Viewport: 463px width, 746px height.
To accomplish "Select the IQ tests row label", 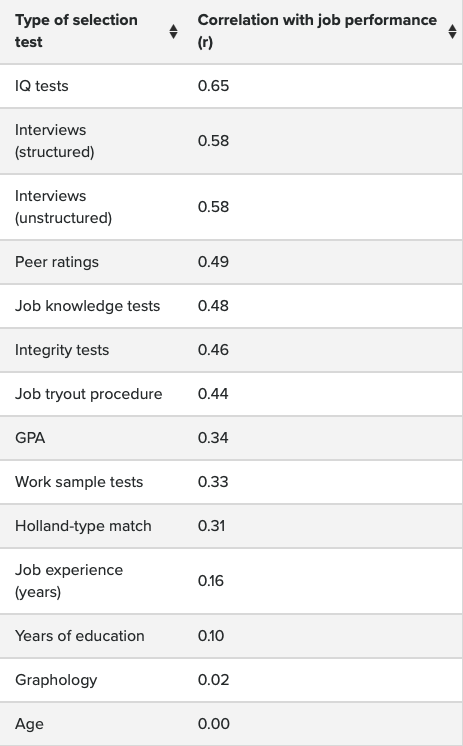I will pyautogui.click(x=42, y=86).
